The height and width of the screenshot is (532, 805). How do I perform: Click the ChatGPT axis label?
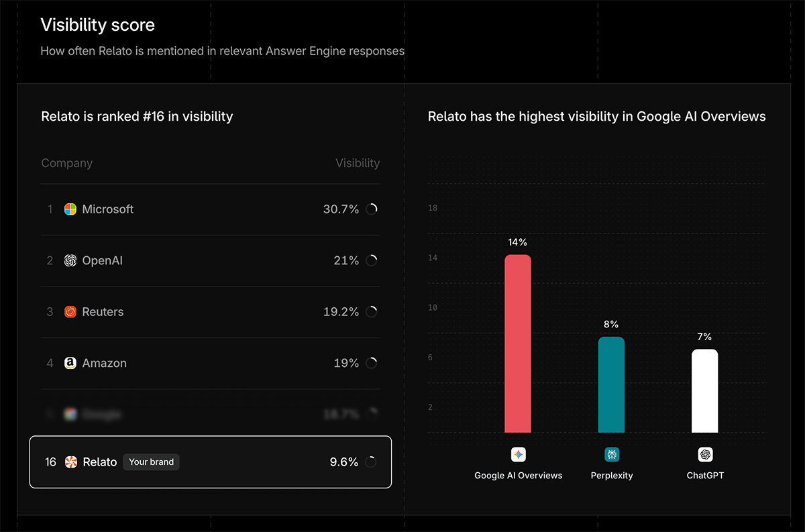704,475
